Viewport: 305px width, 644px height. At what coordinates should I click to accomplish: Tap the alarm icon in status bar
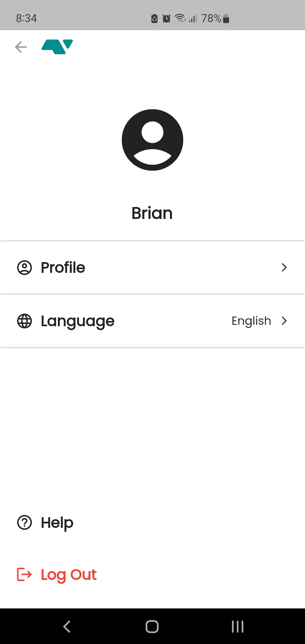[x=166, y=19]
